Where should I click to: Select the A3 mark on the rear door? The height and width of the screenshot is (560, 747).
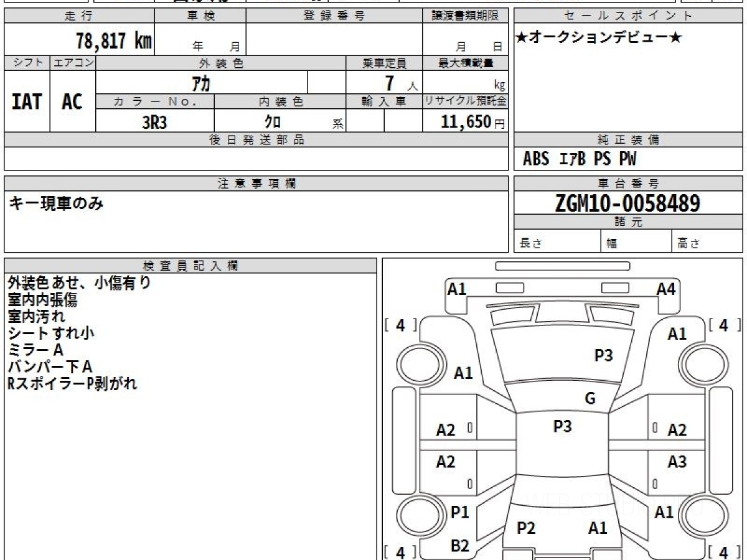tap(677, 462)
